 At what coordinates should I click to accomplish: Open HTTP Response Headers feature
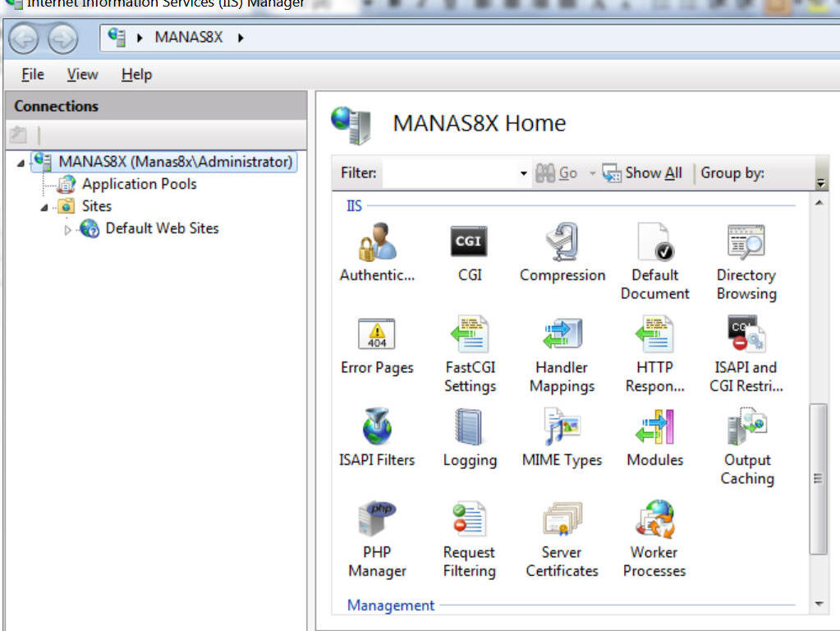click(654, 354)
